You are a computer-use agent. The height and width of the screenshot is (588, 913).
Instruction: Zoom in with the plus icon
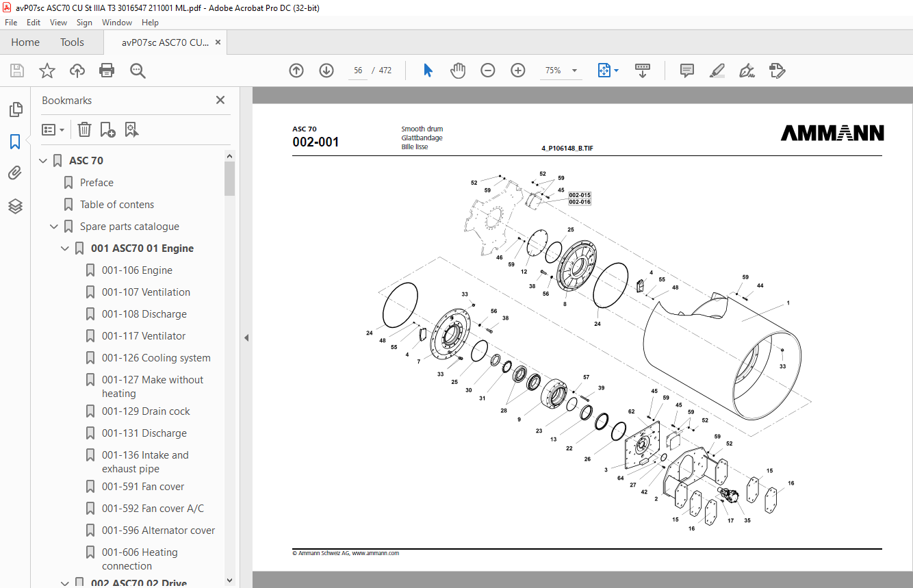point(518,71)
